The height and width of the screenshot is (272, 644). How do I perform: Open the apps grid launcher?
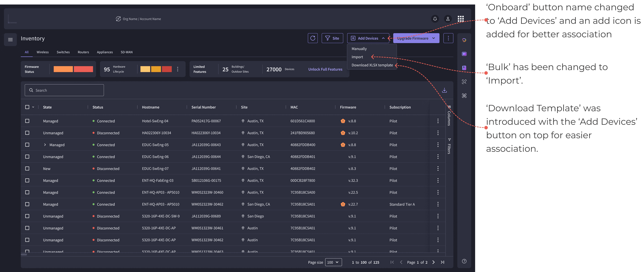(x=461, y=19)
